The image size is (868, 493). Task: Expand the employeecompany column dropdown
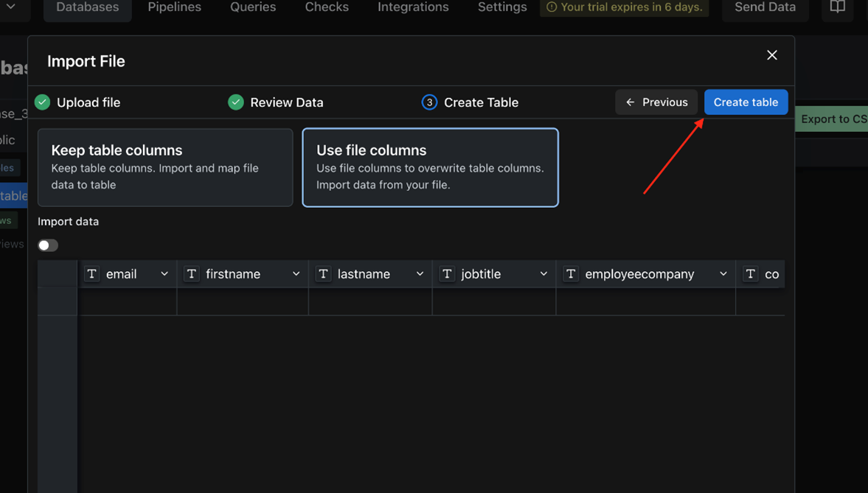pos(723,274)
